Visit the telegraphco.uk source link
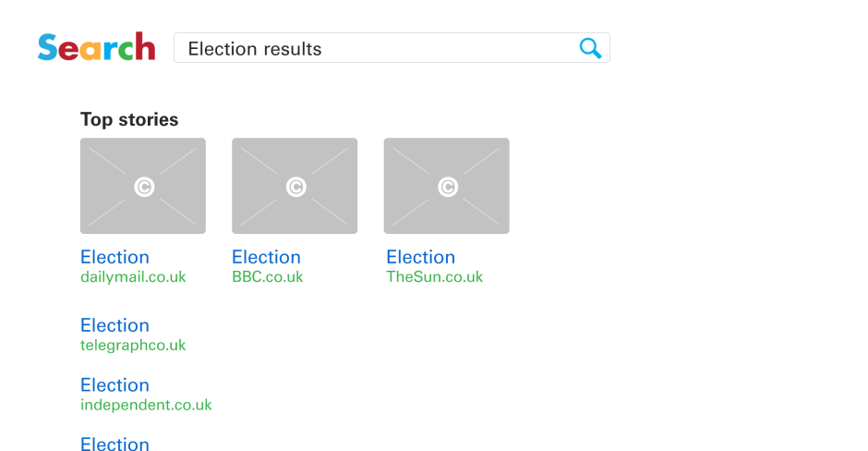Viewport: 868px width, 451px height. pos(133,346)
